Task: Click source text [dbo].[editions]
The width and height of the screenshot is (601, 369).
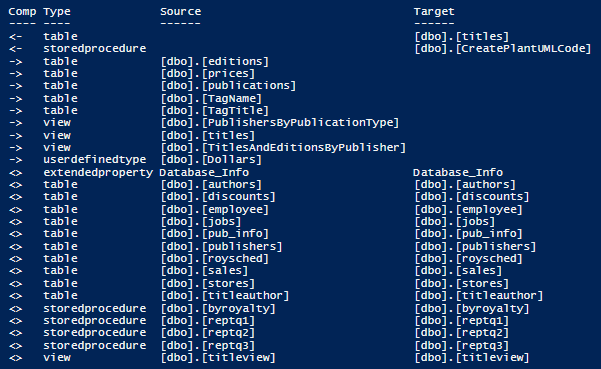Action: (x=215, y=61)
